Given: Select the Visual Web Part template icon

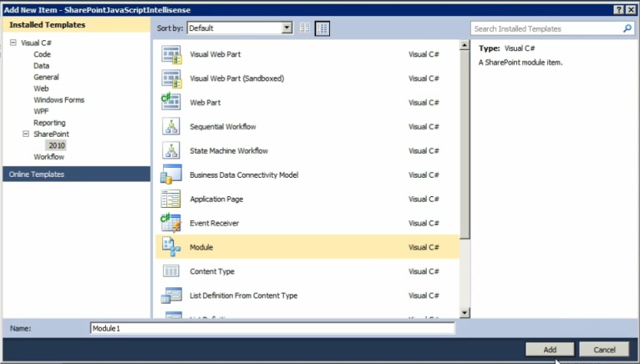Looking at the screenshot, I should click(171, 54).
